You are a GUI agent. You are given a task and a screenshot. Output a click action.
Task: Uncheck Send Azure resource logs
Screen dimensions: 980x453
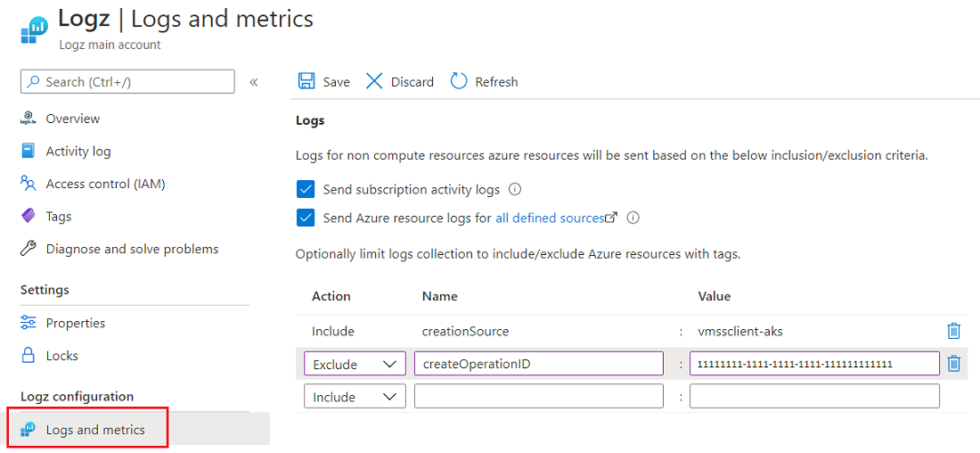click(306, 218)
